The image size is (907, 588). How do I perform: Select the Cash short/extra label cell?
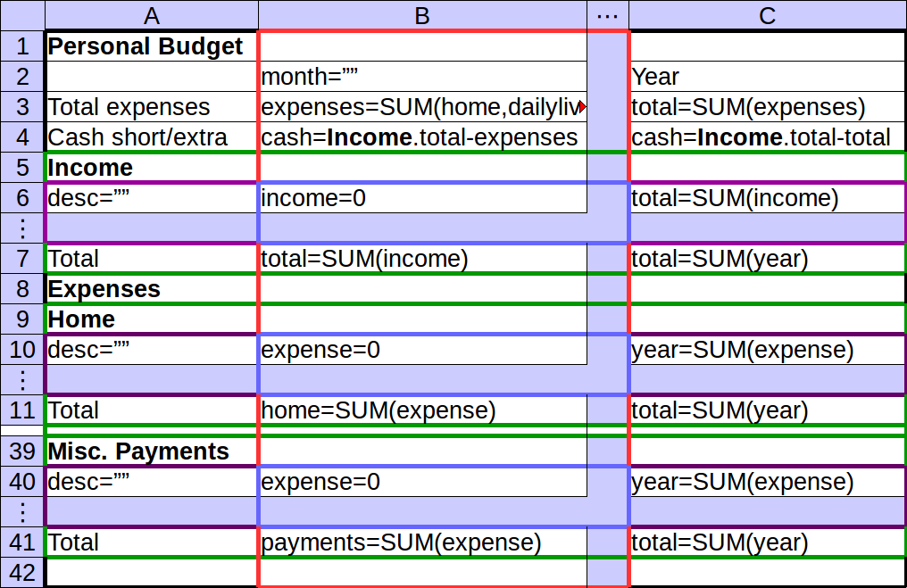point(151,137)
